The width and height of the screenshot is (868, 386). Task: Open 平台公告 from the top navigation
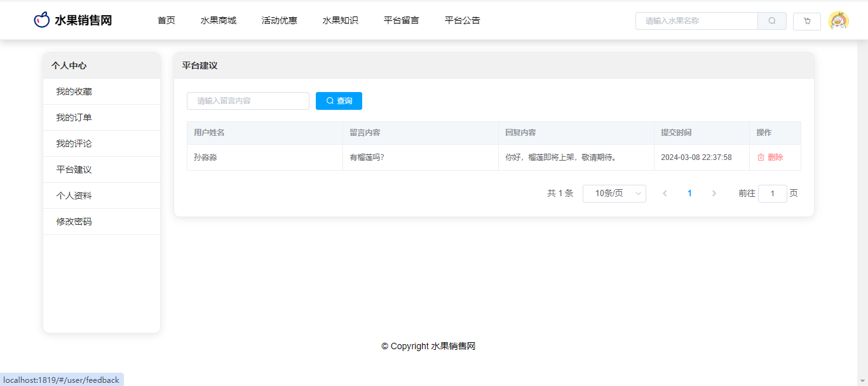463,20
